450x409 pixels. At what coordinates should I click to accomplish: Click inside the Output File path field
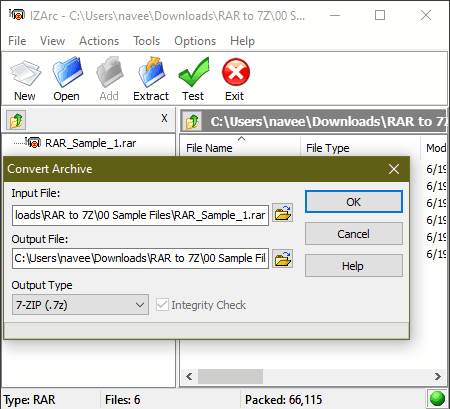pos(140,258)
